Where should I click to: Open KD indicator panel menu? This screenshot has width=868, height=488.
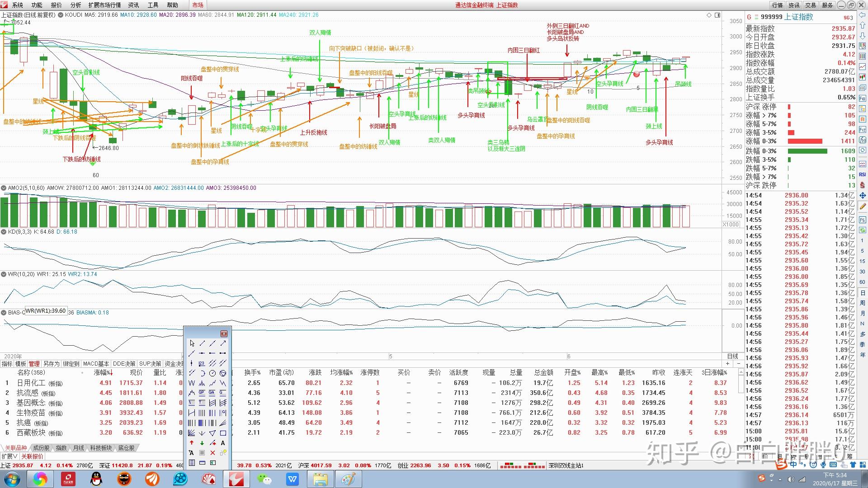[4, 232]
